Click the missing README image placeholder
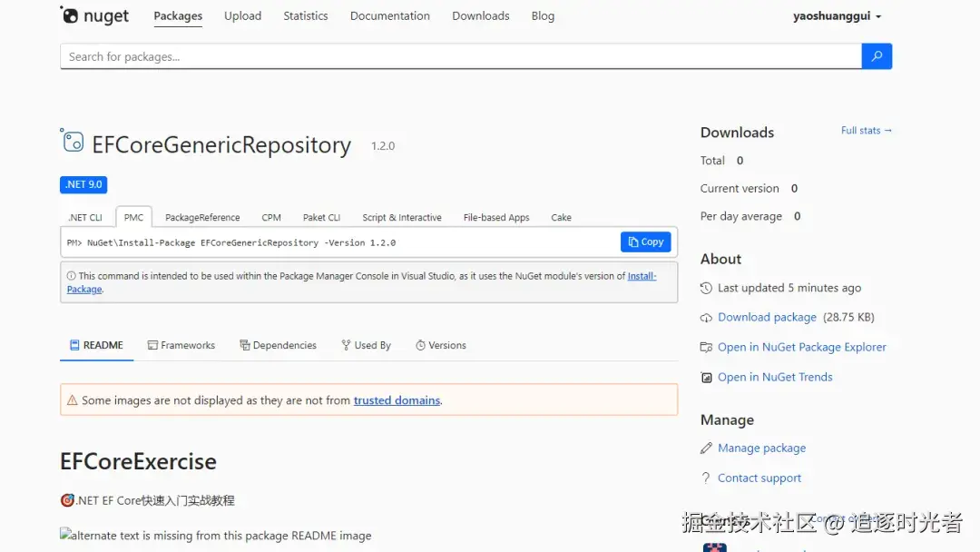Screen dimensions: 980x552 (216, 535)
